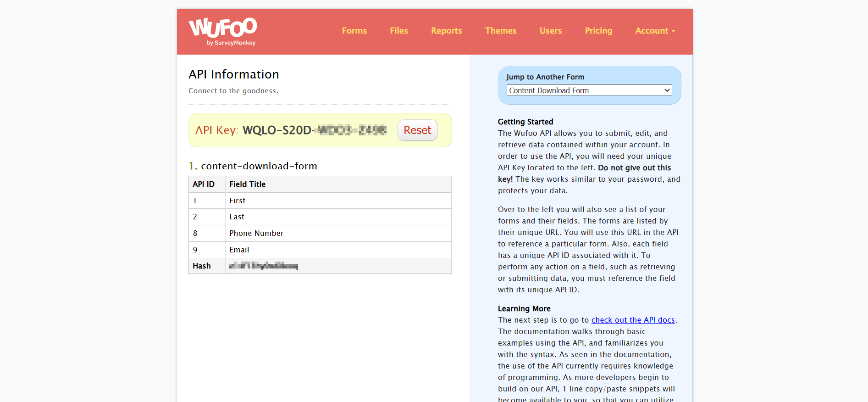This screenshot has width=868, height=402.
Task: Click the API Information heading
Action: [234, 74]
